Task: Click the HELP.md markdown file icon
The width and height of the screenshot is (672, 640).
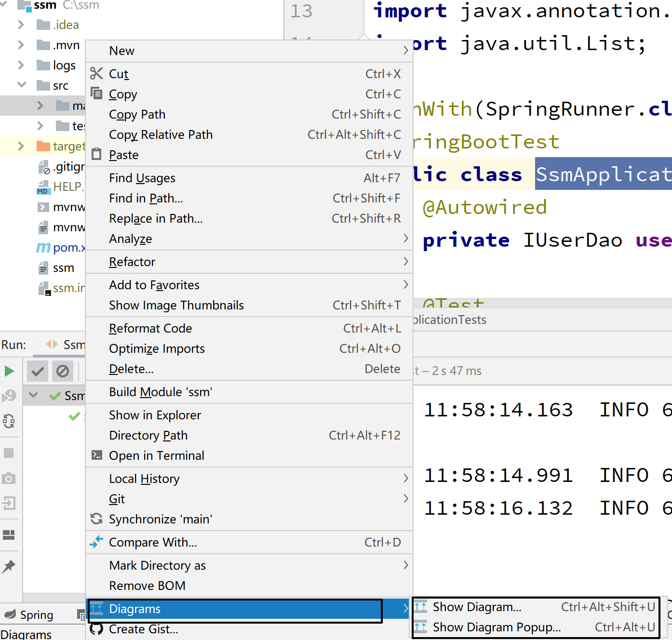Action: click(x=43, y=187)
